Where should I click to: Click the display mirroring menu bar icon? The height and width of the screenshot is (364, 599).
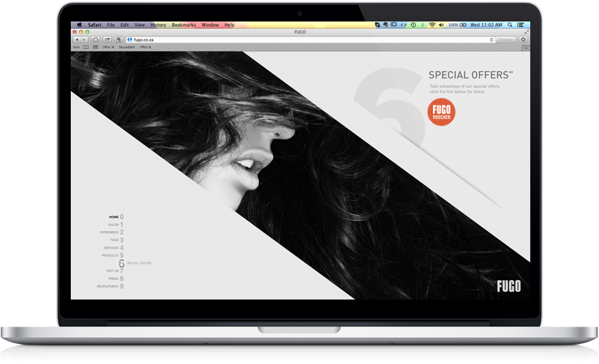pyautogui.click(x=394, y=24)
